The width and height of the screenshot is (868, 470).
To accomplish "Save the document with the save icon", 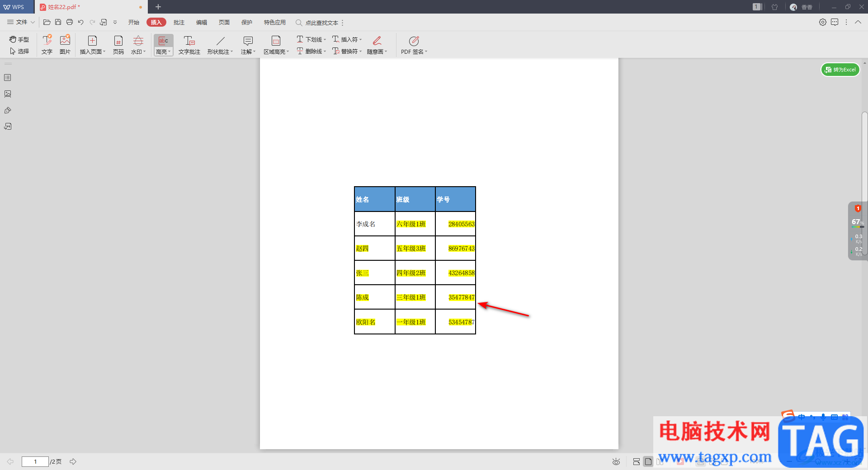I will [58, 22].
